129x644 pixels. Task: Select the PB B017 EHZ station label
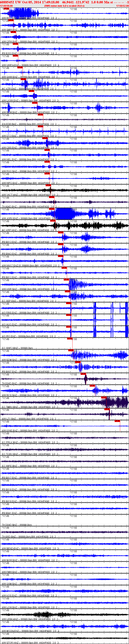pyautogui.click(x=29, y=478)
